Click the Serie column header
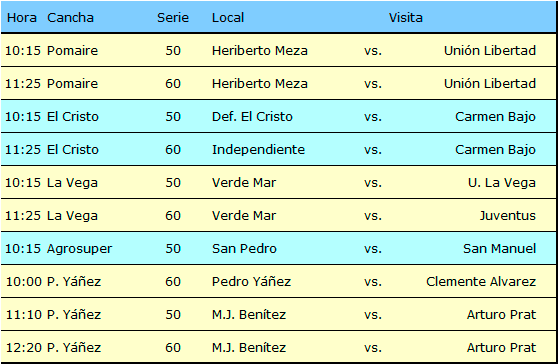The height and width of the screenshot is (364, 558). click(173, 18)
